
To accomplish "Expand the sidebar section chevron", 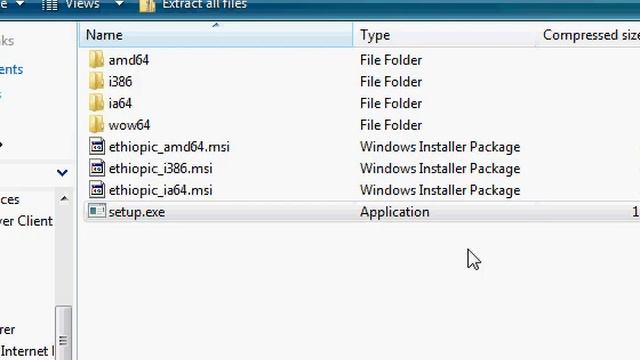I will [x=62, y=173].
